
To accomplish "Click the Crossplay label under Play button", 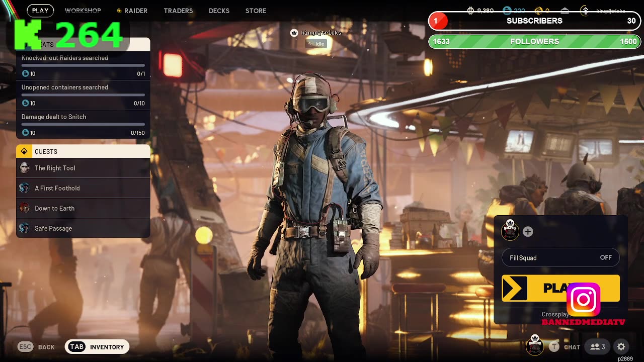I will pyautogui.click(x=555, y=314).
